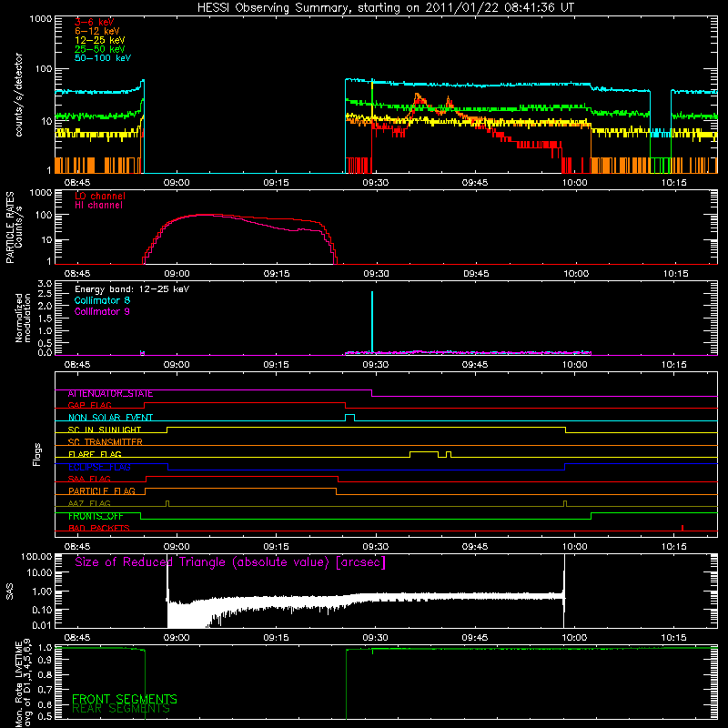Click the longer FLARE_FLAG raised pulse
728x728 pixels.
pyautogui.click(x=424, y=454)
